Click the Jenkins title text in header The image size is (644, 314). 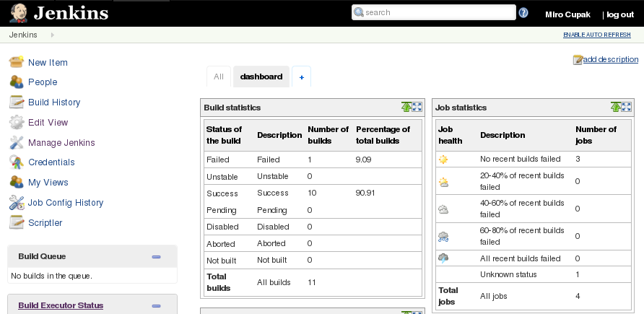71,13
